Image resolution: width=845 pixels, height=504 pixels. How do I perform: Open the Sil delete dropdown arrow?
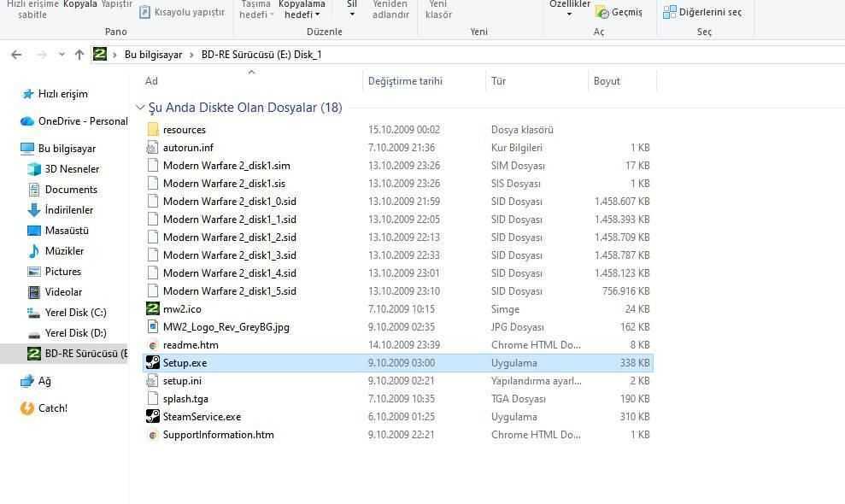(x=352, y=15)
